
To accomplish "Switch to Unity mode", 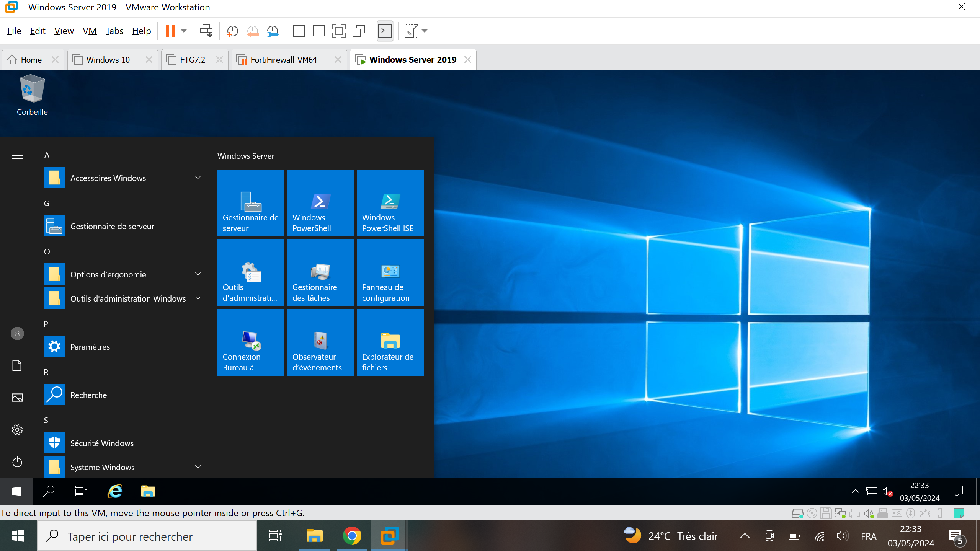I will pyautogui.click(x=359, y=31).
